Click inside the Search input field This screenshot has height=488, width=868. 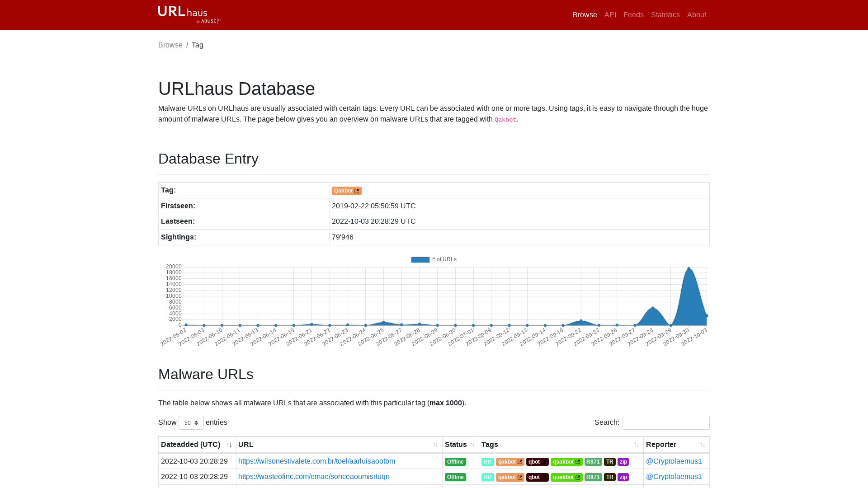665,422
